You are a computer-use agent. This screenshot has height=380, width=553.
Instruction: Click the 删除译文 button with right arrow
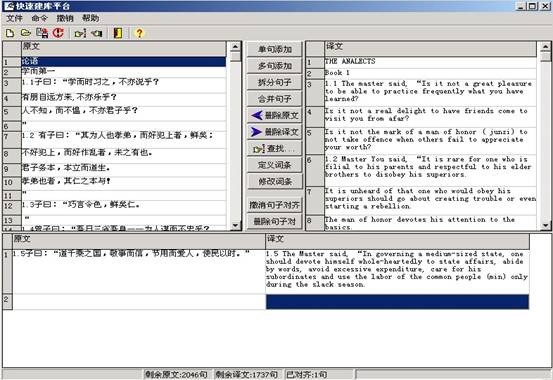pos(275,132)
